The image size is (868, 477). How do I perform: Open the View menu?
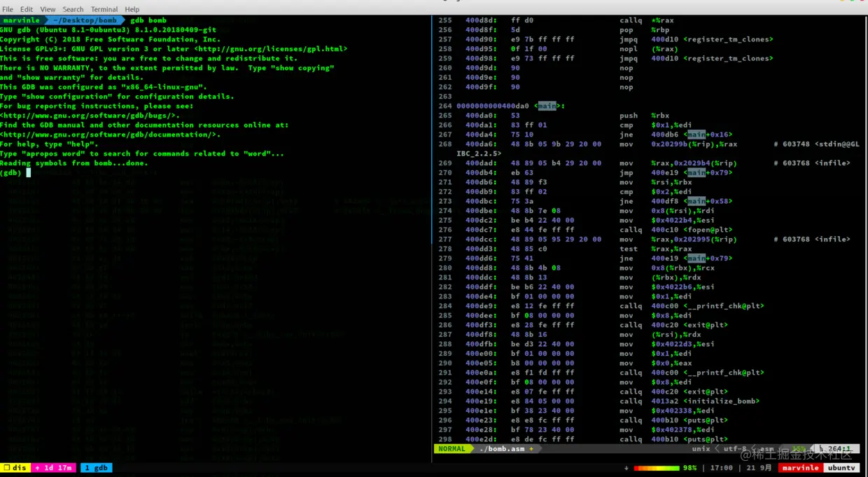(x=48, y=9)
